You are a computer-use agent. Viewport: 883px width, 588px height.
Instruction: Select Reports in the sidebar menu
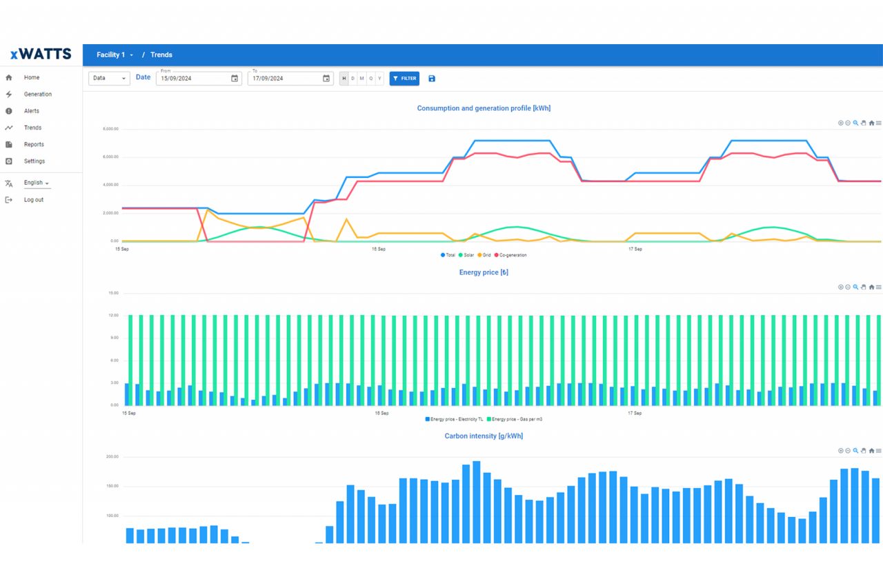(x=33, y=144)
